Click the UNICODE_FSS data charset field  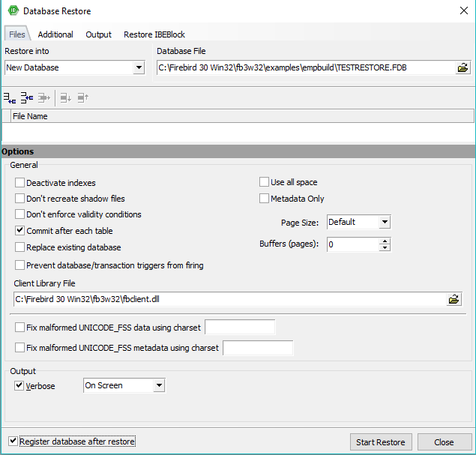point(240,328)
